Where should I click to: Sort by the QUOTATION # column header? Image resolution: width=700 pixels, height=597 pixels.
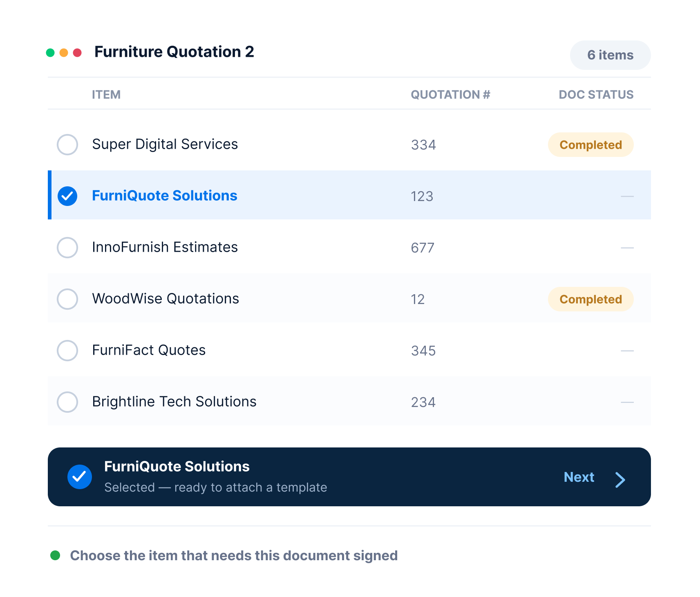pos(450,95)
